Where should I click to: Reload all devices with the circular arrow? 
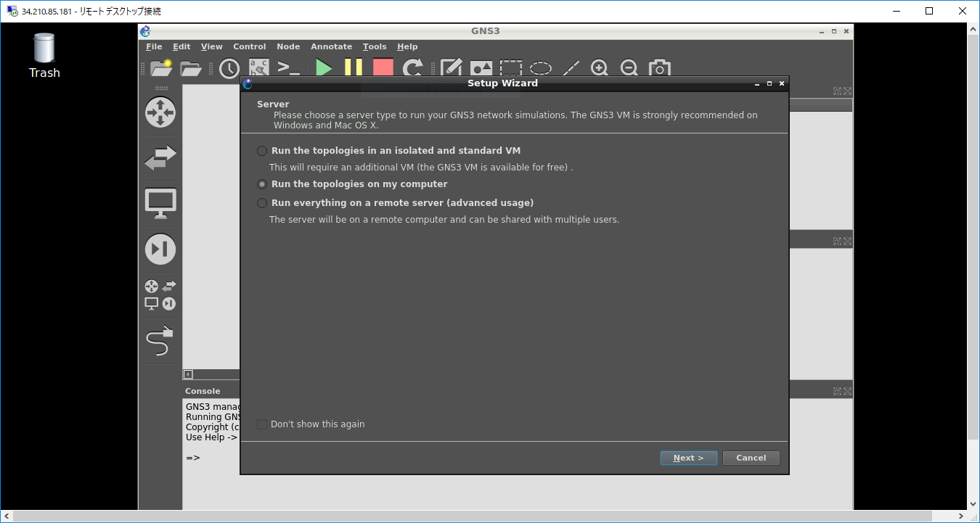413,68
